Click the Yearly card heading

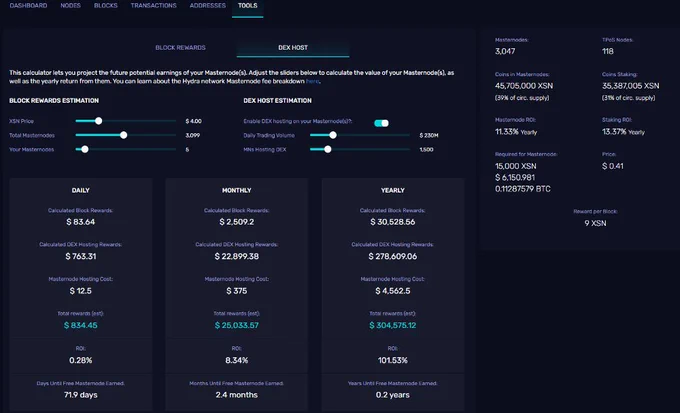pos(393,190)
